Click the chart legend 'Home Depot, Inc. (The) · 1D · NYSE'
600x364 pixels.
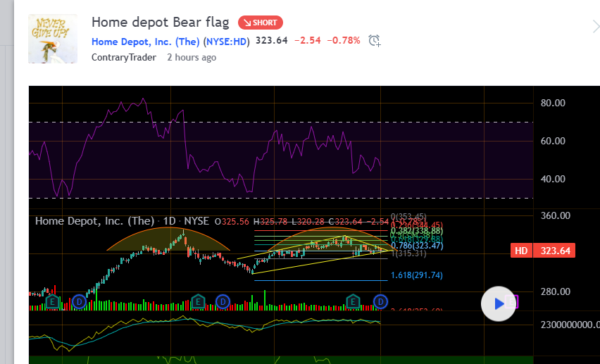[122, 221]
